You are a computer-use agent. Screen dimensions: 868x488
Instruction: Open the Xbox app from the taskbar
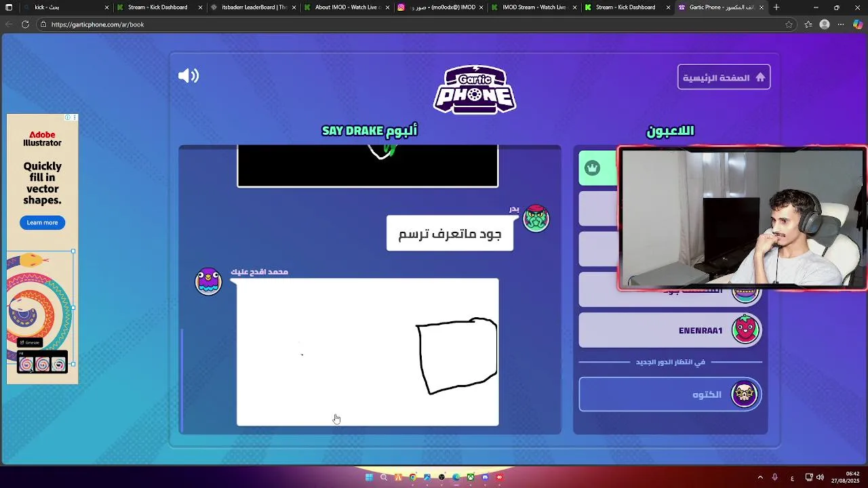click(470, 477)
